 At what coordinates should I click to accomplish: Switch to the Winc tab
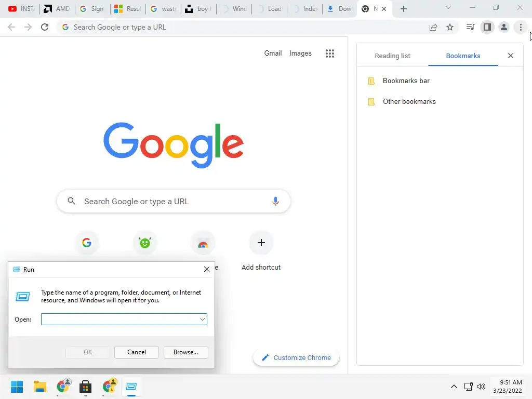[x=234, y=9]
